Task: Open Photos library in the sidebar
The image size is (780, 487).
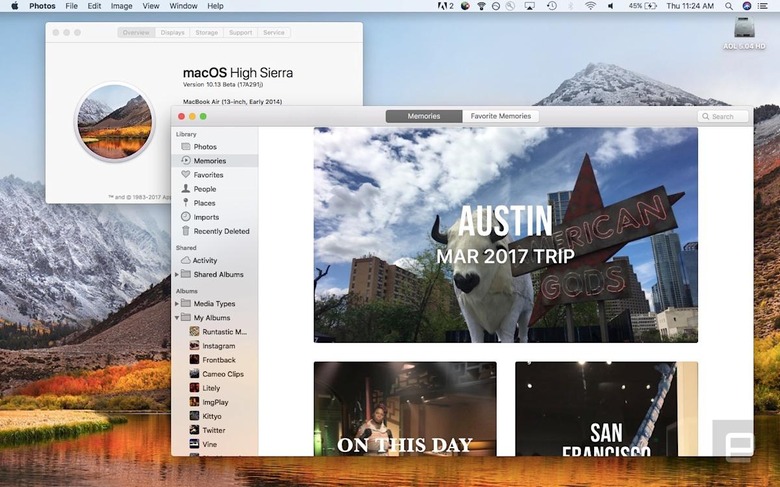Action: [204, 147]
